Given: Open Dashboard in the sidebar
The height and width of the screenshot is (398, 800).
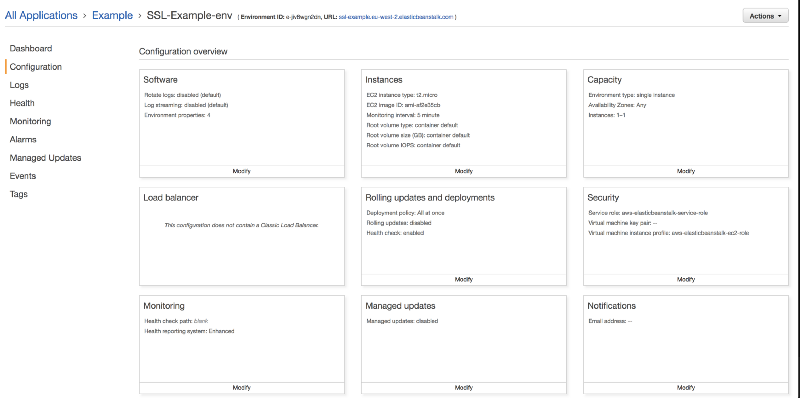Looking at the screenshot, I should [x=31, y=48].
